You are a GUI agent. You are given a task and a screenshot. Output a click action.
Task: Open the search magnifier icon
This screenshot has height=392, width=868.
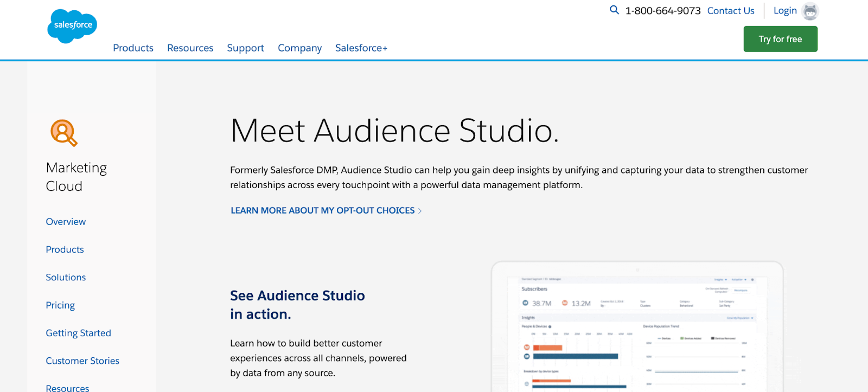(614, 10)
